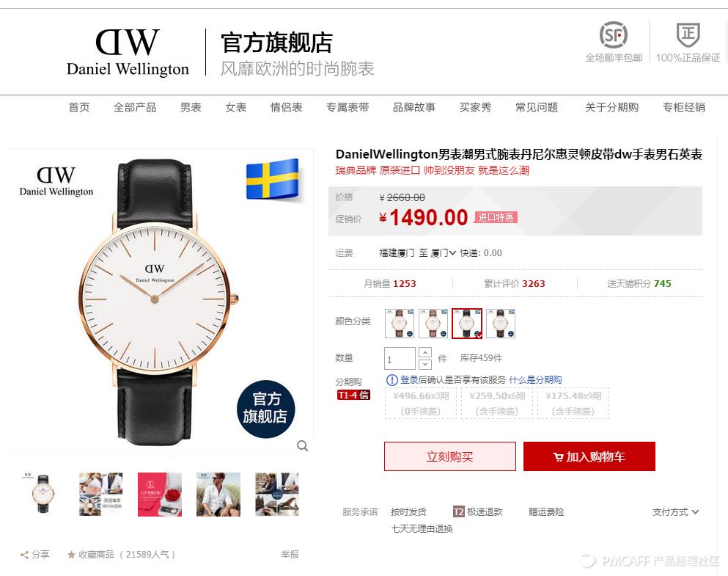Click the 立刻购买 buy now button

pyautogui.click(x=450, y=456)
